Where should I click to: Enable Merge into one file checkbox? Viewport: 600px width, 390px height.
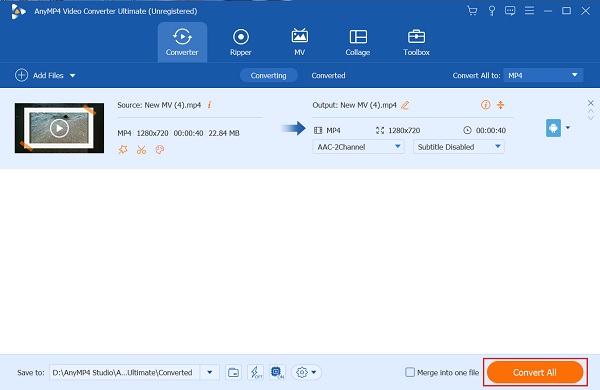coord(410,372)
